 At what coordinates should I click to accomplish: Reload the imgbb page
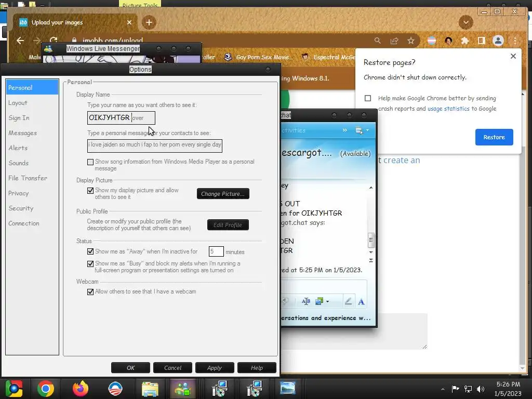pos(54,41)
